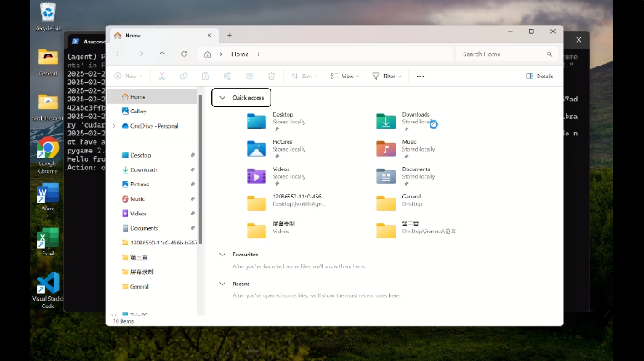This screenshot has width=644, height=361.
Task: Click the Cut toolbar icon
Action: 162,76
